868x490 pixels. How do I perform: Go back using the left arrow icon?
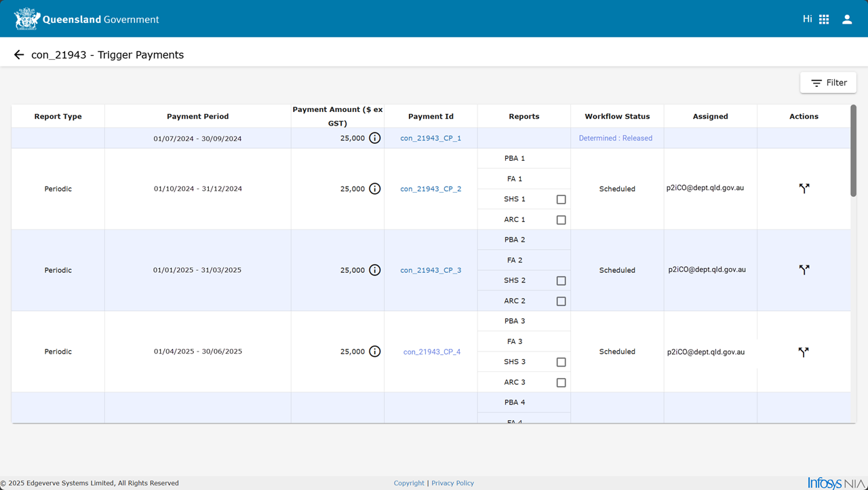[19, 55]
